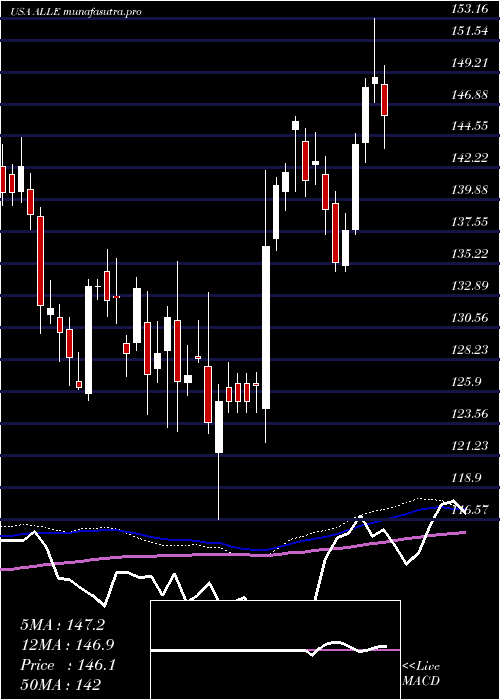
Task: Click the 149.21 price axis label
Action: pyautogui.click(x=469, y=63)
